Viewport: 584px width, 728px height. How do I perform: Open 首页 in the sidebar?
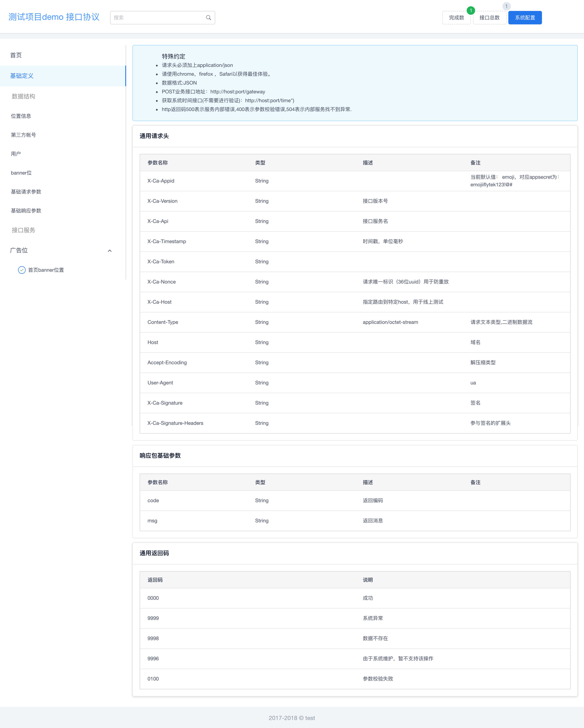click(x=16, y=55)
